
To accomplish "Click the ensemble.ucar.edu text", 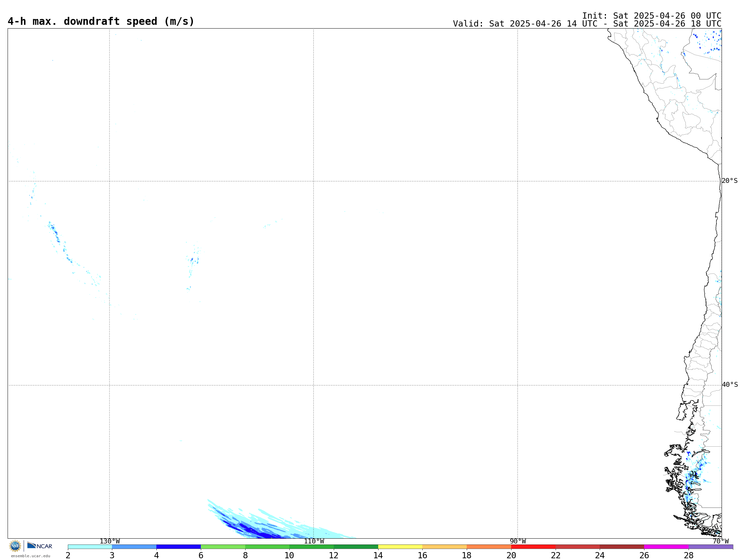I will tap(31, 556).
